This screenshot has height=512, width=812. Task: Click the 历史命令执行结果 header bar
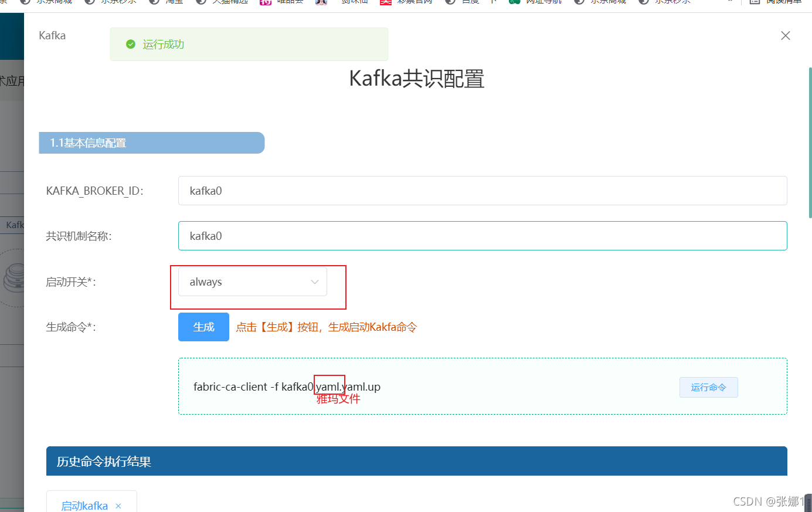(417, 461)
